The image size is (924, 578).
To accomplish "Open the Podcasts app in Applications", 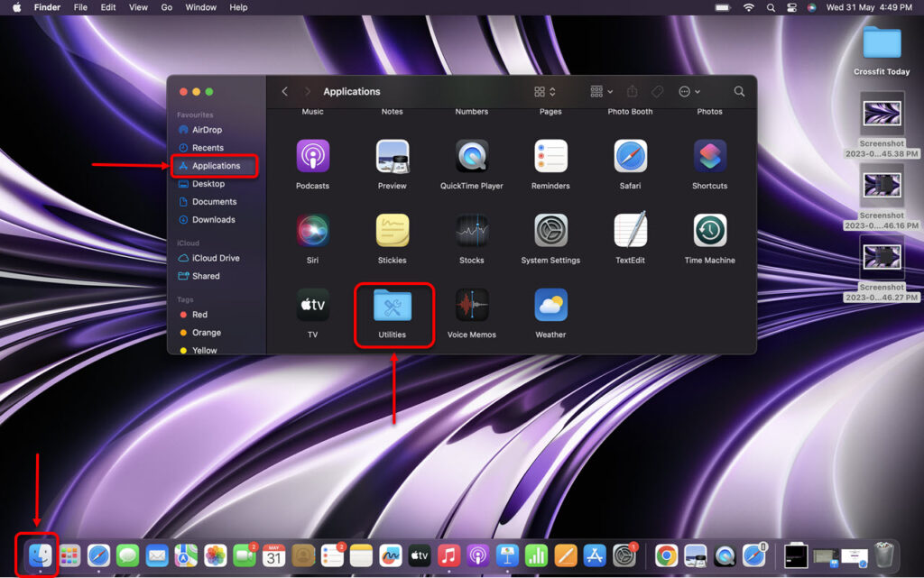I will tap(312, 157).
